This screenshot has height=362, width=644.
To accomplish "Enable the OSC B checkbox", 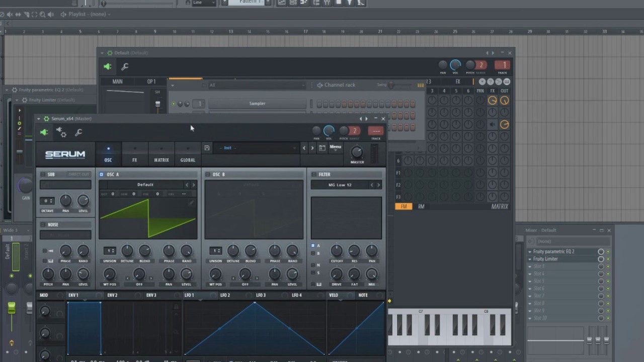I will click(x=207, y=174).
